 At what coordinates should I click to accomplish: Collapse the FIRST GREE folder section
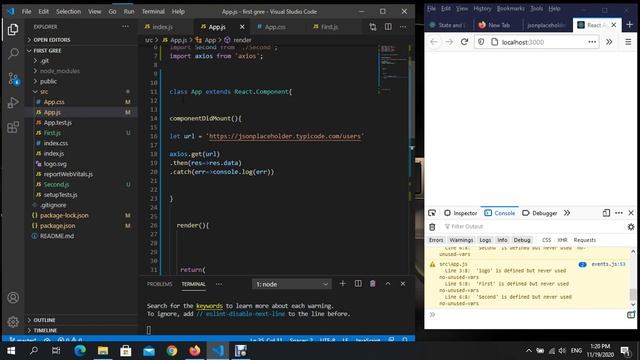coord(82,51)
